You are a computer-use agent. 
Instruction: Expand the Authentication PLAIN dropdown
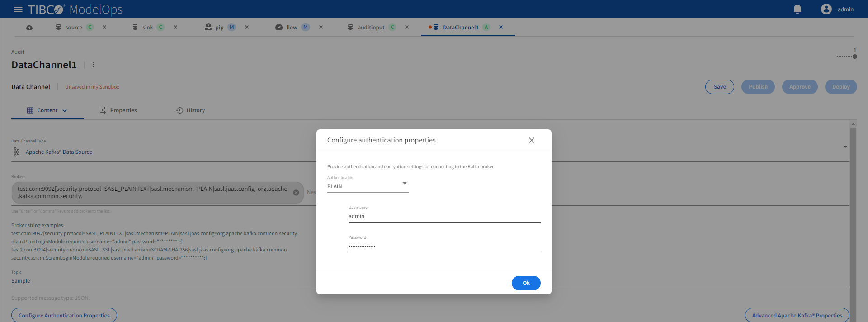404,184
